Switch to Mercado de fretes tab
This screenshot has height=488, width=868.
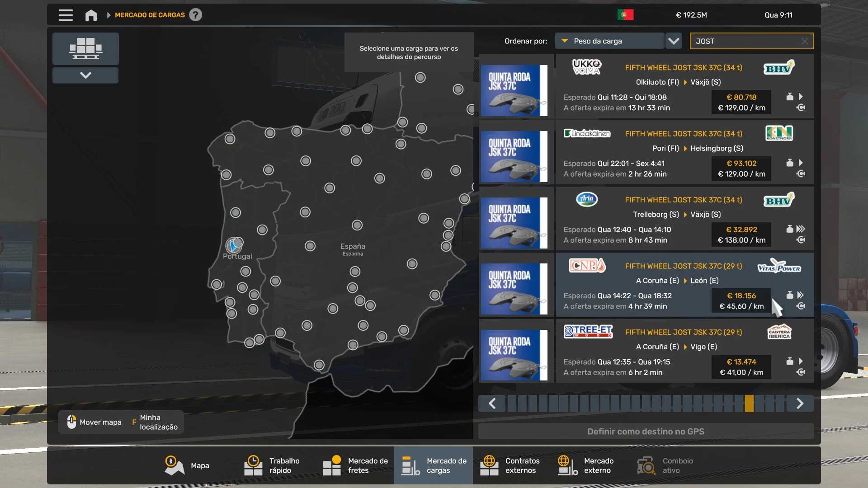(355, 465)
